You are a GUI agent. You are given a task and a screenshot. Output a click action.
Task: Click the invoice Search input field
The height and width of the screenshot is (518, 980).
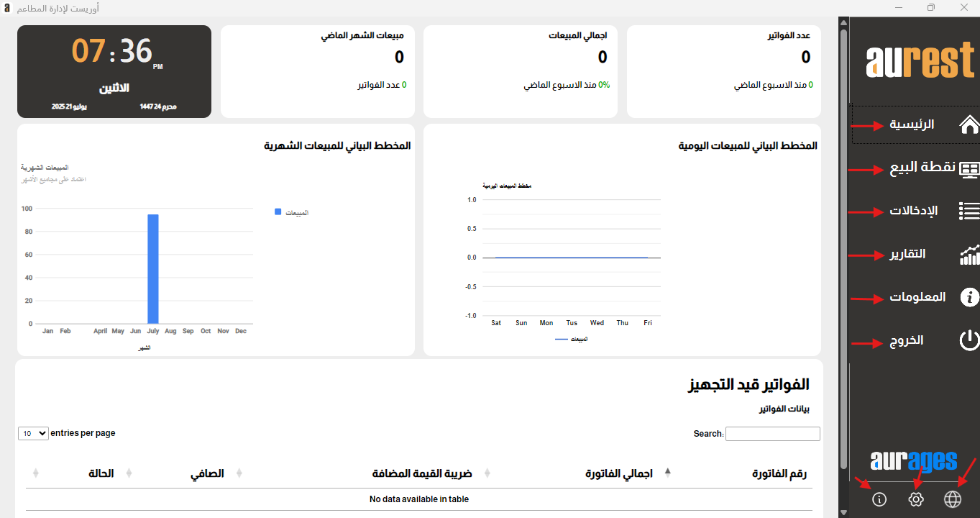(x=772, y=434)
